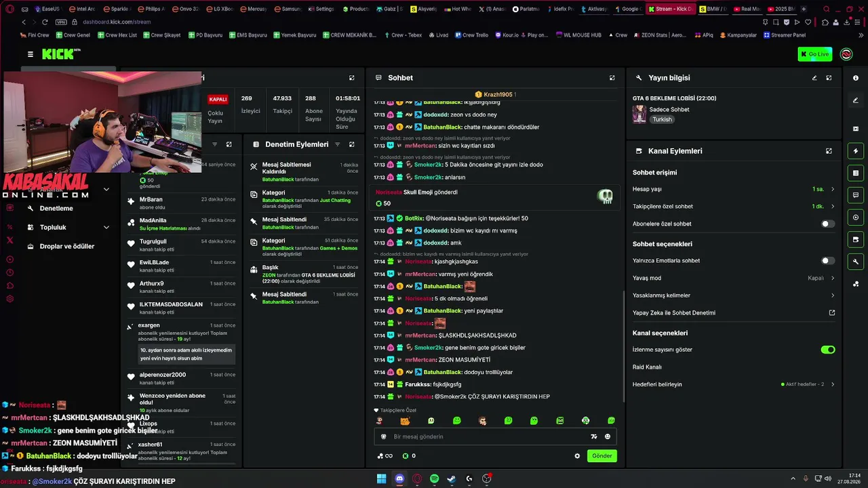This screenshot has width=868, height=488.
Task: Click the Kick logo
Action: 61,54
